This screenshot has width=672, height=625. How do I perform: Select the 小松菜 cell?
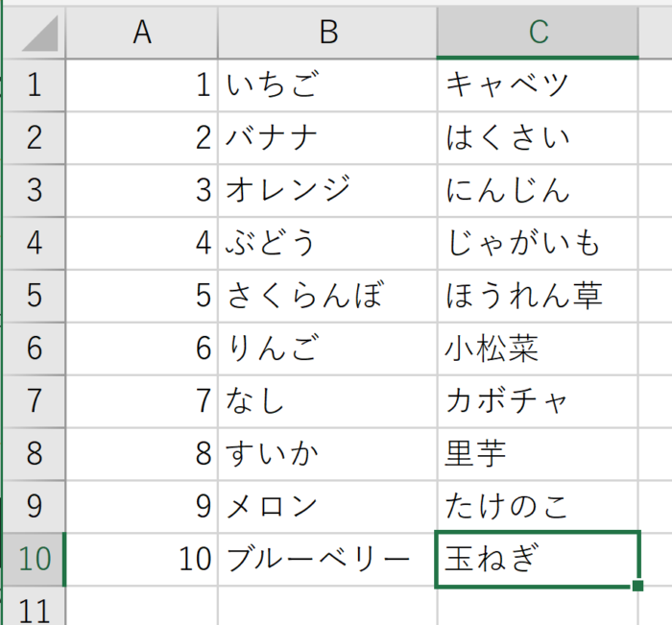coord(538,348)
